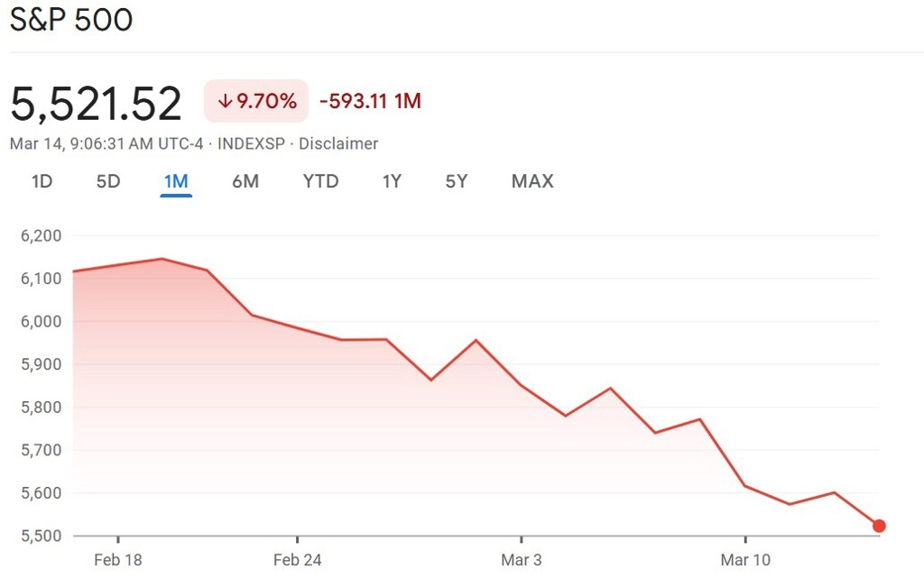Show the MAX range chart

(x=532, y=181)
